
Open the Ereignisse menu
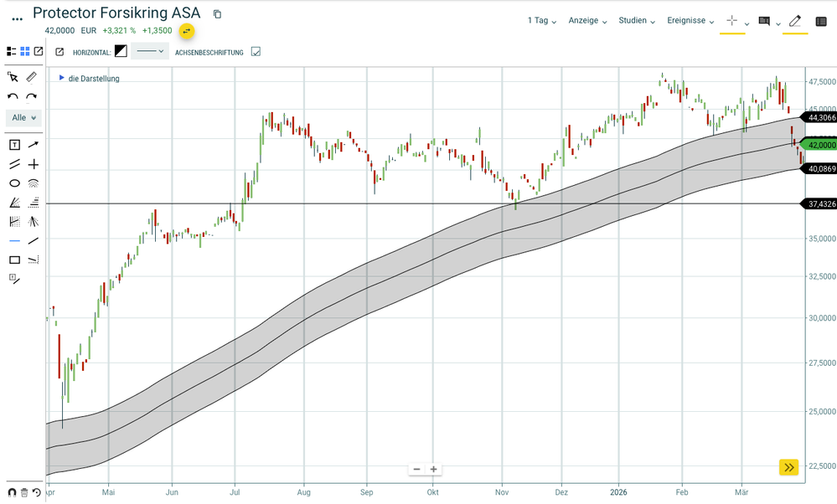[x=690, y=20]
